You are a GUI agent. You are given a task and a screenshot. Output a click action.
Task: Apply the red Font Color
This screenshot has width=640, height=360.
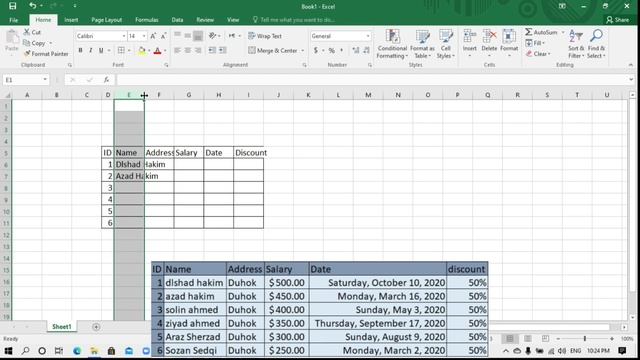pyautogui.click(x=158, y=50)
